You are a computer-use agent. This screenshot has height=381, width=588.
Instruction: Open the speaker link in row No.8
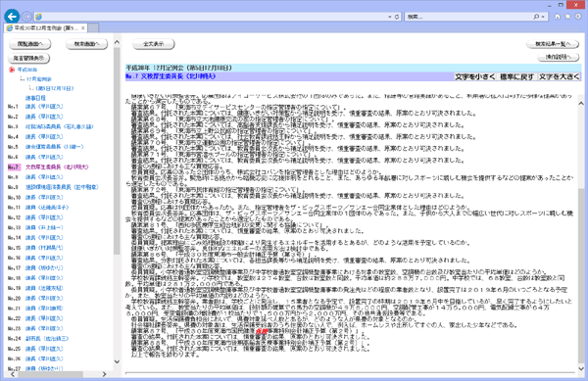point(44,177)
